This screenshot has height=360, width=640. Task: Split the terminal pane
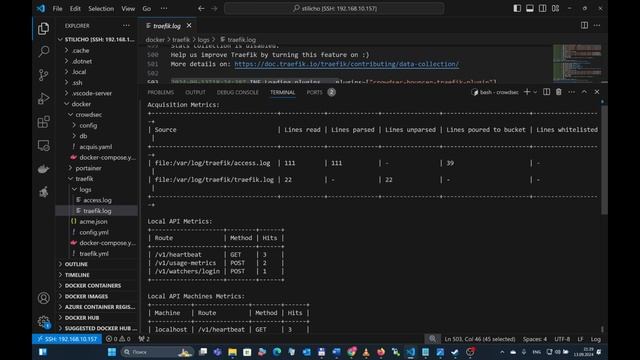(x=547, y=92)
